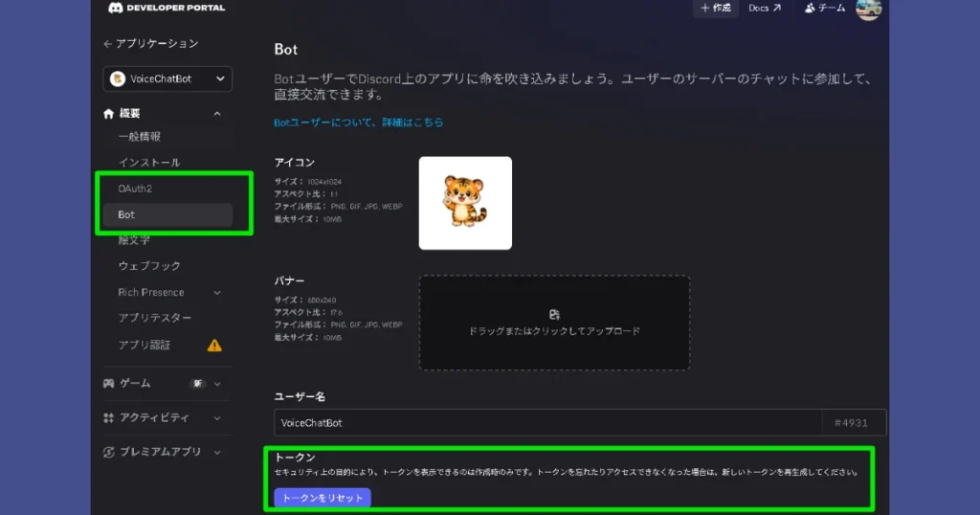Expand the プレミアムアプリ section
This screenshot has height=515, width=980.
217,452
